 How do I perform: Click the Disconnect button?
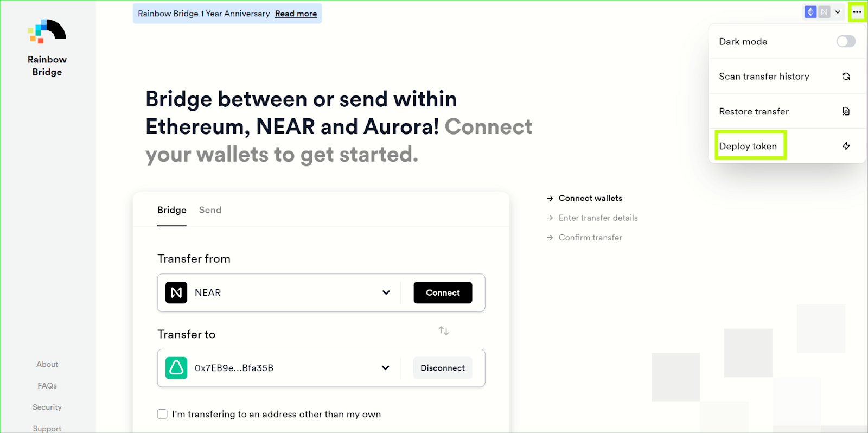[x=442, y=368]
